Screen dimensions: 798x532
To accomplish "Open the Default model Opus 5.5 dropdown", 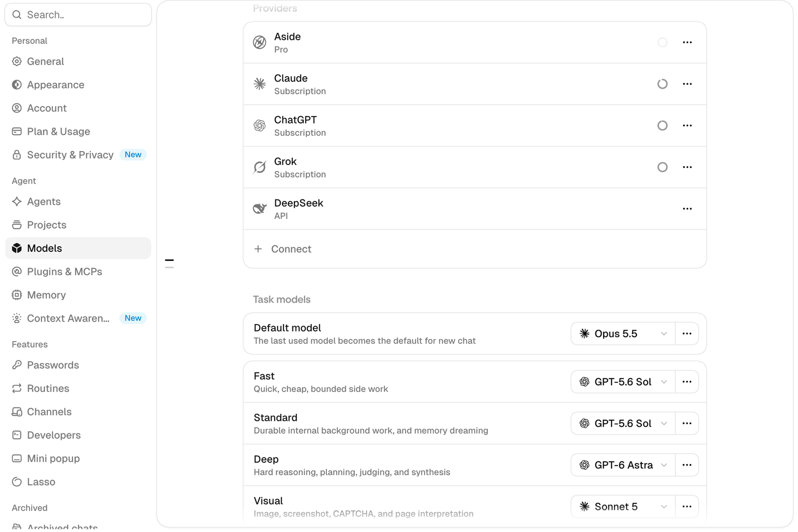I will tap(623, 334).
